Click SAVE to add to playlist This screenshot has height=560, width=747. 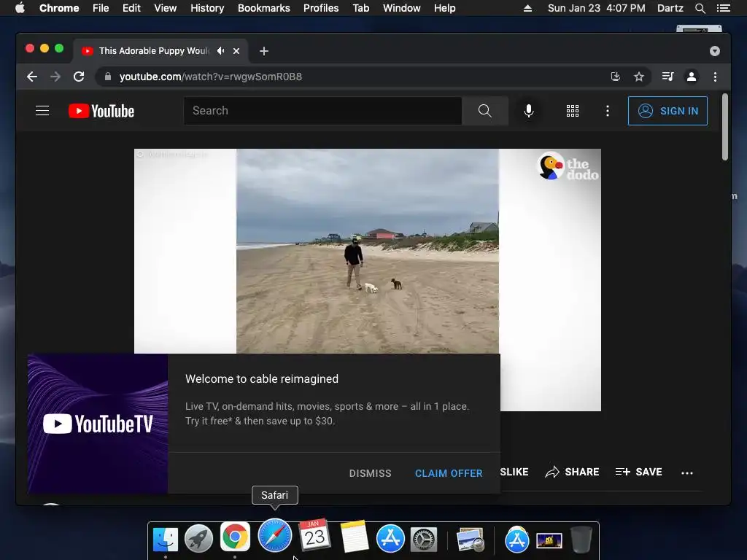pyautogui.click(x=639, y=472)
